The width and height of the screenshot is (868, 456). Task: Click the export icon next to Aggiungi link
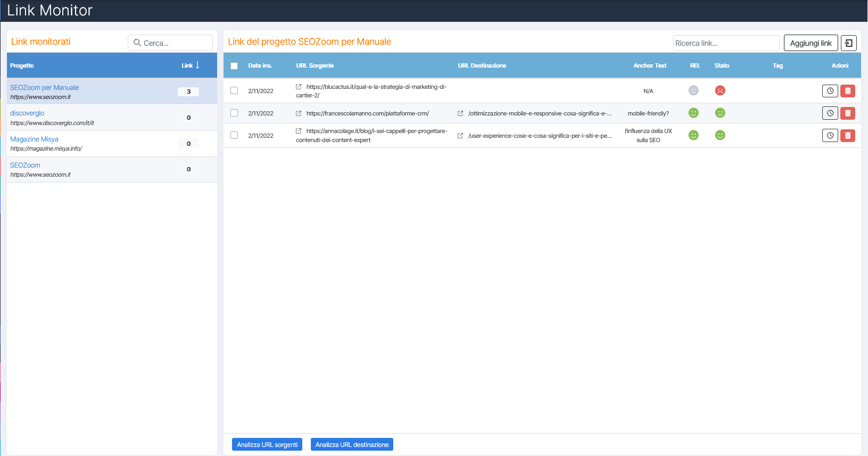click(x=849, y=43)
